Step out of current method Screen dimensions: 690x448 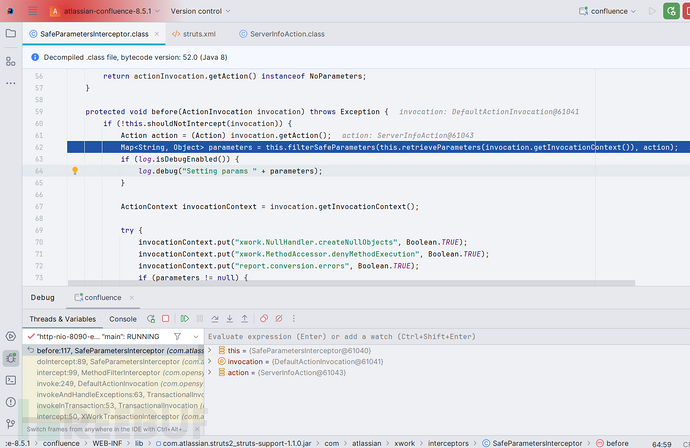[245, 318]
